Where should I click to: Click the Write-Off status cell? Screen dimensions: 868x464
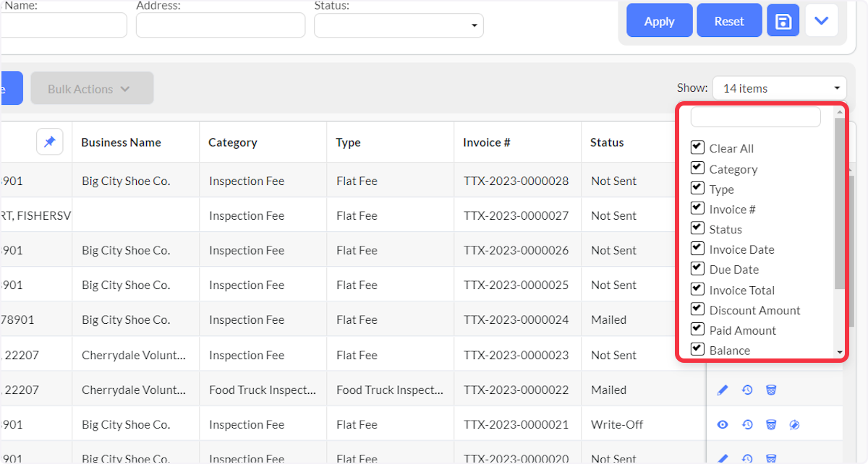point(617,424)
